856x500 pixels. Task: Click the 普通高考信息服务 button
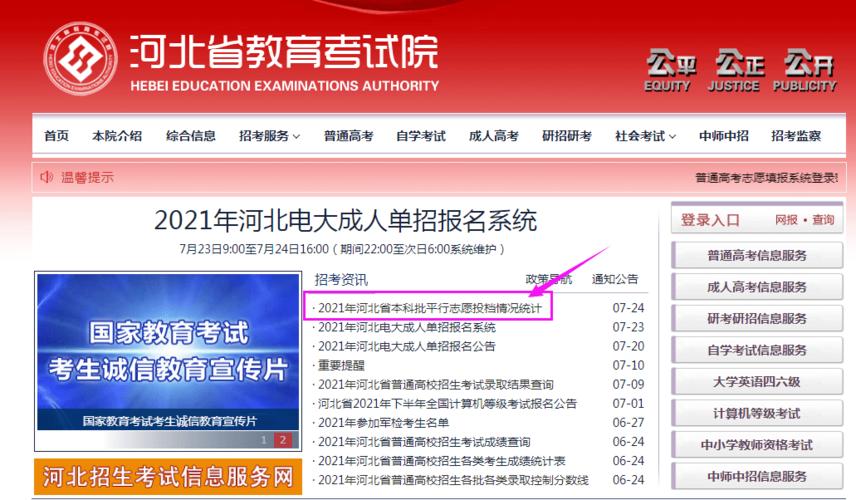pyautogui.click(x=757, y=255)
